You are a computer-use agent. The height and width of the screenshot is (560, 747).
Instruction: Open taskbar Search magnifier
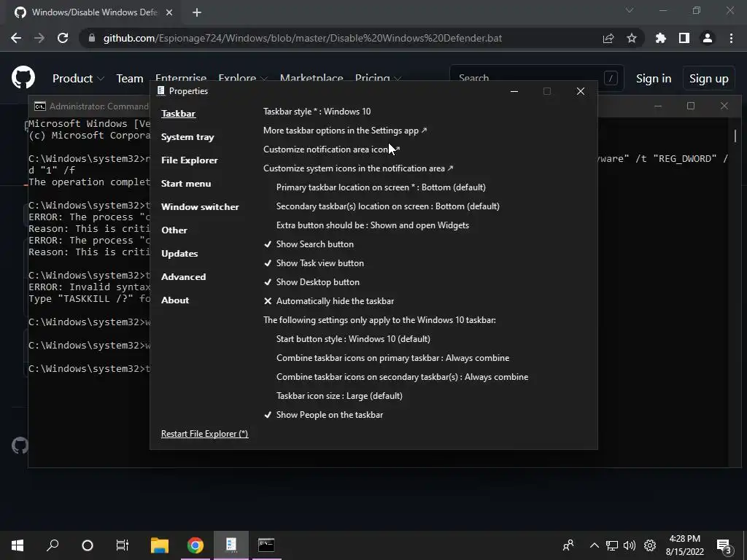point(53,545)
